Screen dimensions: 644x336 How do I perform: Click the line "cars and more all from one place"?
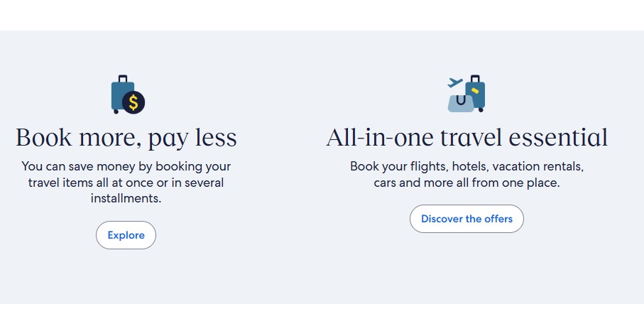466,183
